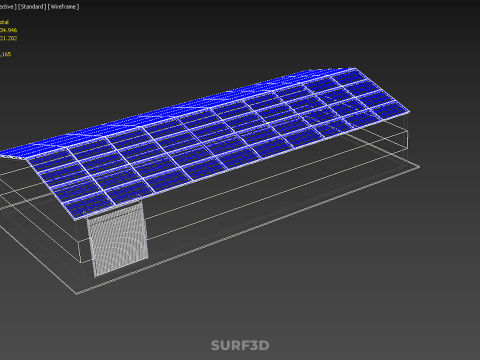Select the gray striped door panel object
Viewport: 480px width, 360px height.
tap(117, 239)
